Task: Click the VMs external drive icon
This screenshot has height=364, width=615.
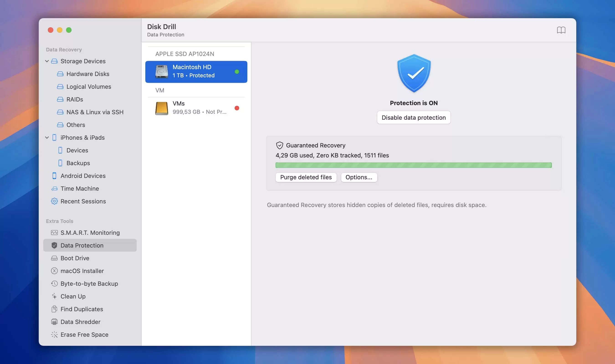Action: click(x=161, y=108)
